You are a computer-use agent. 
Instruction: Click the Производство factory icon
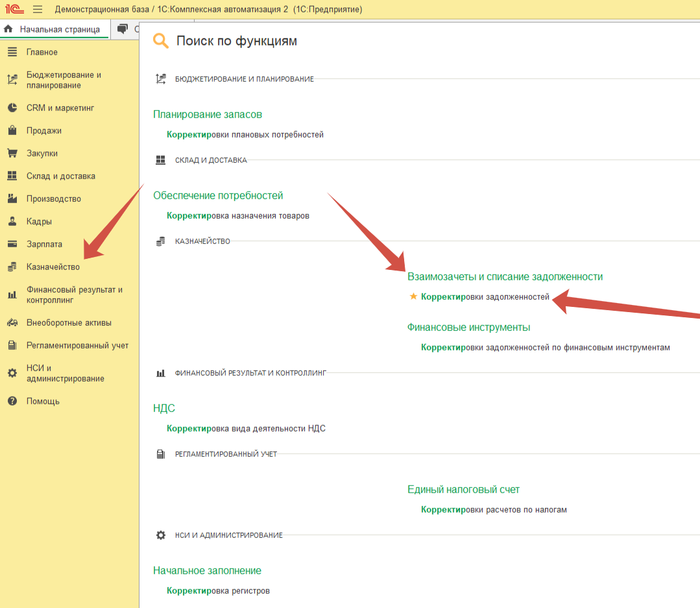[12, 199]
